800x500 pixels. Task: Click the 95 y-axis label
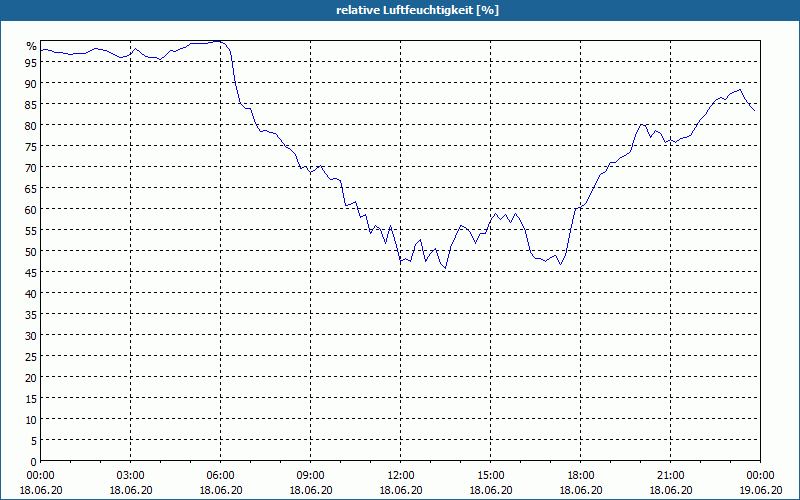[31, 62]
